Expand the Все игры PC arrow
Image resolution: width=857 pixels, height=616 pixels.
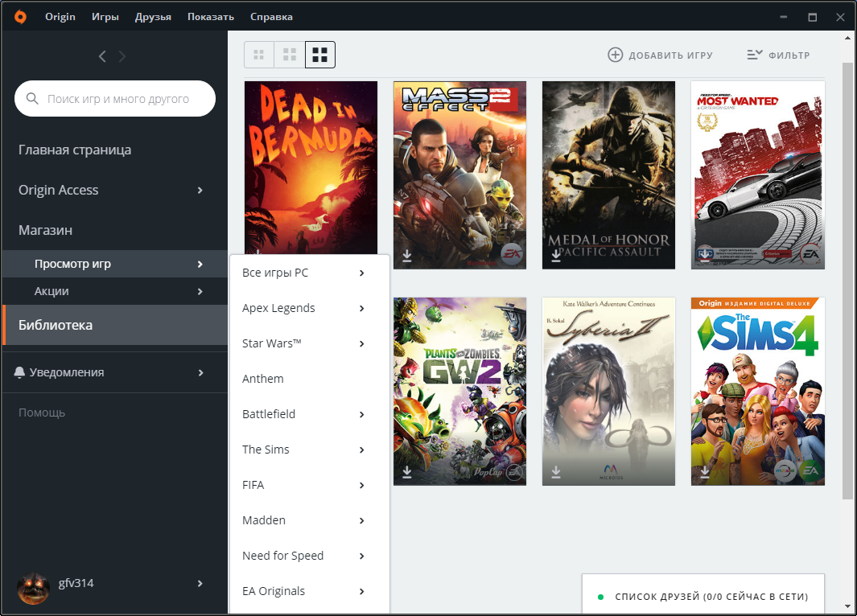(x=362, y=273)
